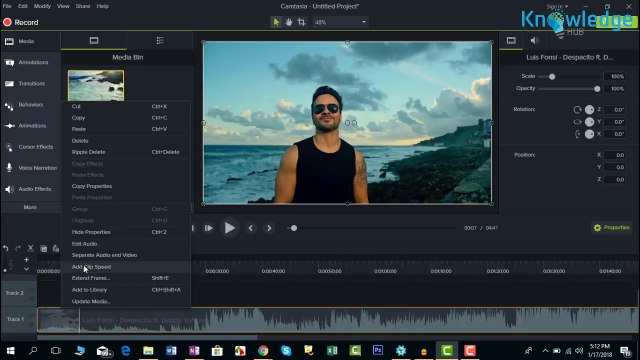Viewport: 640px width, 360px height.
Task: Choose Edit Audio from context menu
Action: point(126,244)
